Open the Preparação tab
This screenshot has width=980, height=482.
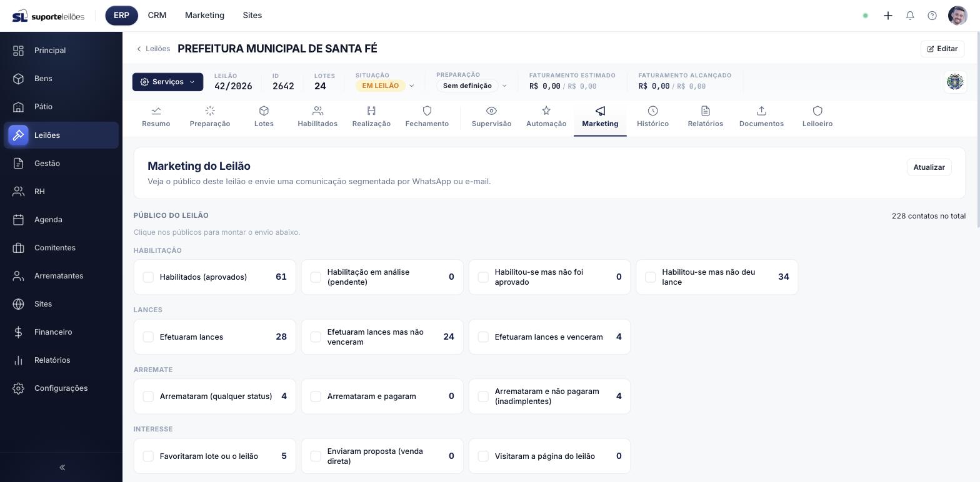tap(210, 117)
